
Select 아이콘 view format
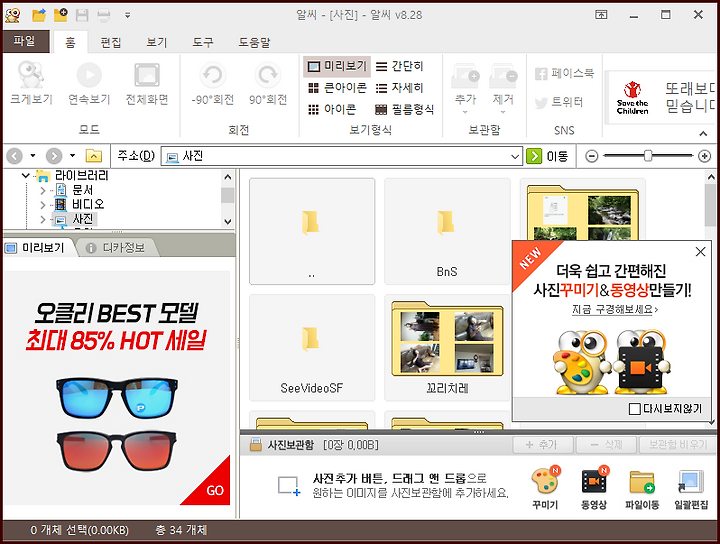332,109
